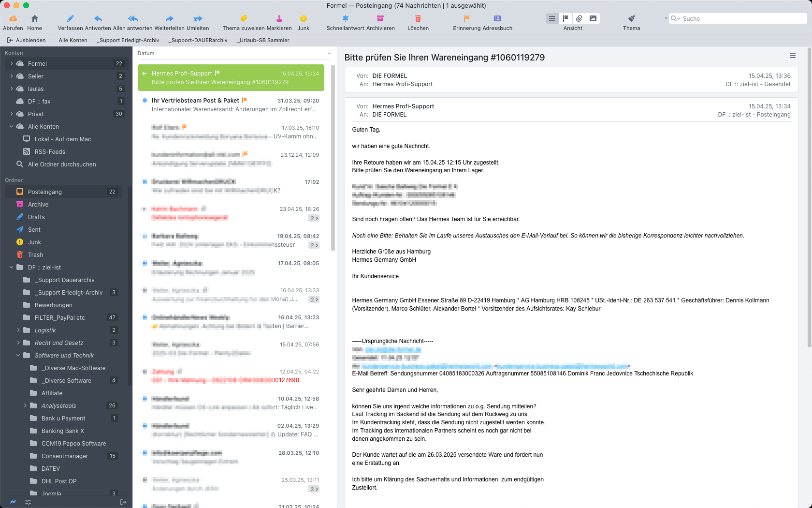Screen dimensions: 812x508
Task: Toggle image view in Ansicht group
Action: click(593, 18)
